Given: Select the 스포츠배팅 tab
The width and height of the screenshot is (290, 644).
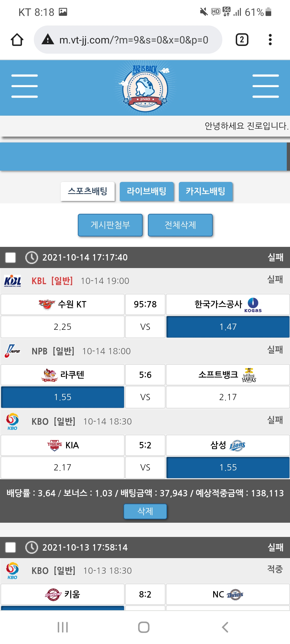Looking at the screenshot, I should click(x=88, y=191).
